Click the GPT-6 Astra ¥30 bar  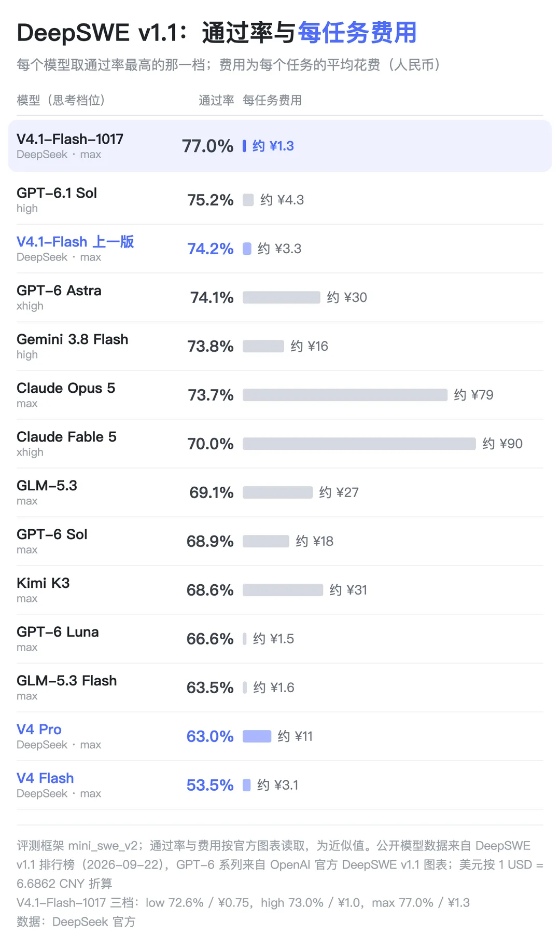coord(281,297)
